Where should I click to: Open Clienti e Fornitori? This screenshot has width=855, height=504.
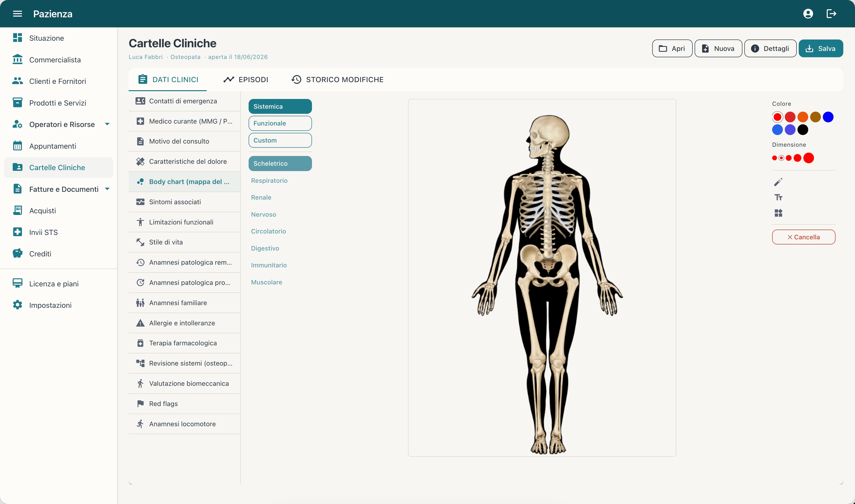click(58, 81)
